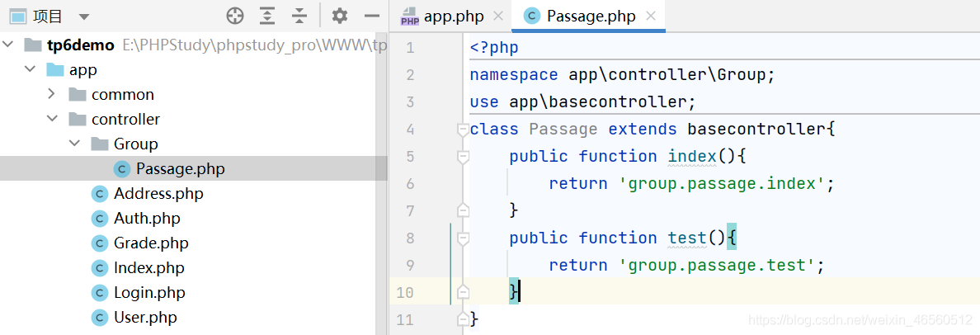
Task: Select the tp6demo project folder
Action: [81, 45]
